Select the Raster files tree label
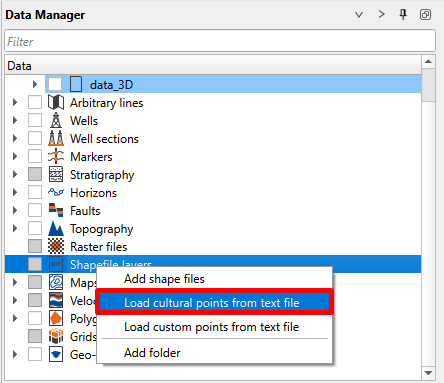The width and height of the screenshot is (444, 383). click(x=99, y=247)
